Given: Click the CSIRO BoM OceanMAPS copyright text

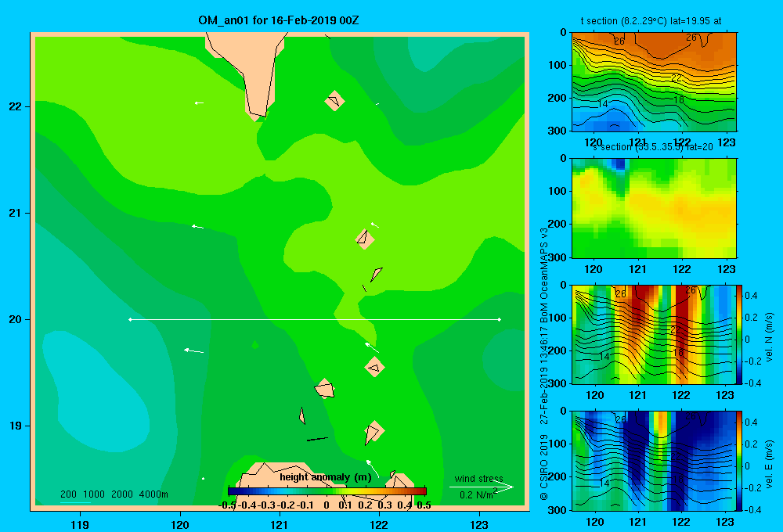Looking at the screenshot, I should coord(544,365).
